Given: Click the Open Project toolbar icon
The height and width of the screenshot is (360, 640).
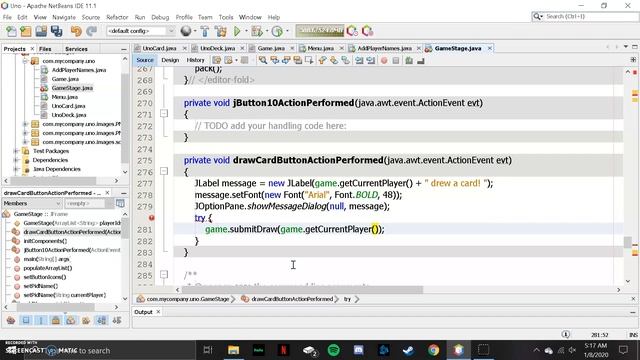Looking at the screenshot, I should click(x=41, y=31).
